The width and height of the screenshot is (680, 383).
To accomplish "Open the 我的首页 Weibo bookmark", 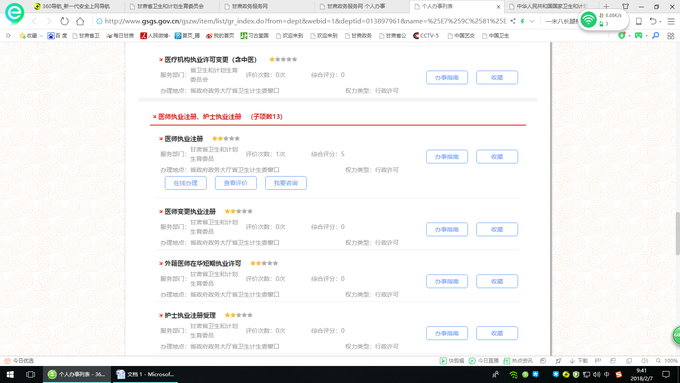I will (x=220, y=36).
